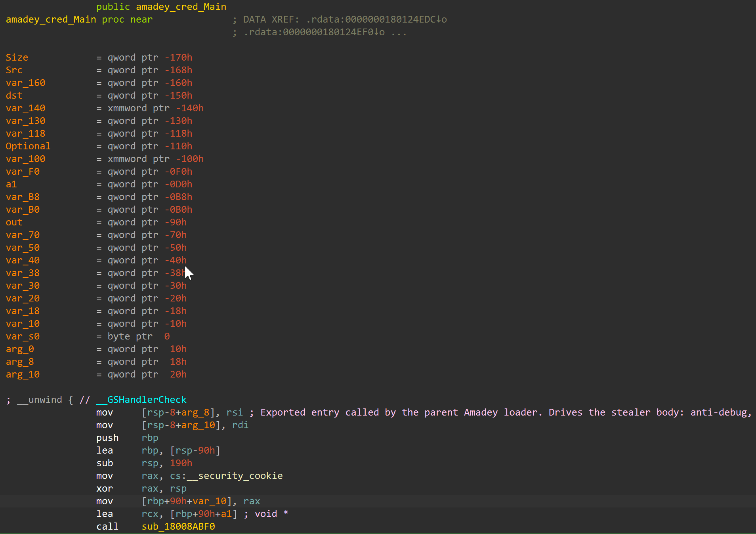This screenshot has width=756, height=534.
Task: Click the -170h offset value
Action: click(x=179, y=57)
